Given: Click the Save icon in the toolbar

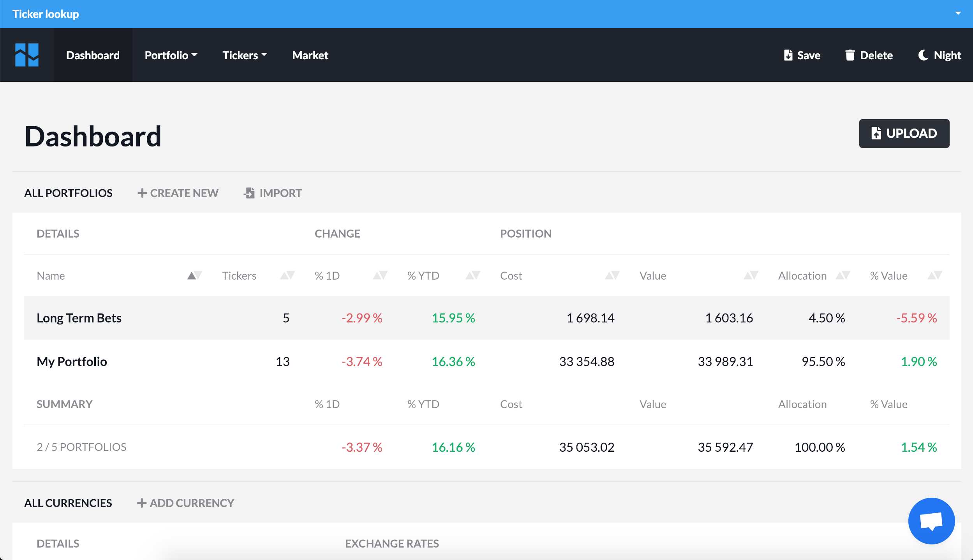Looking at the screenshot, I should coord(789,55).
